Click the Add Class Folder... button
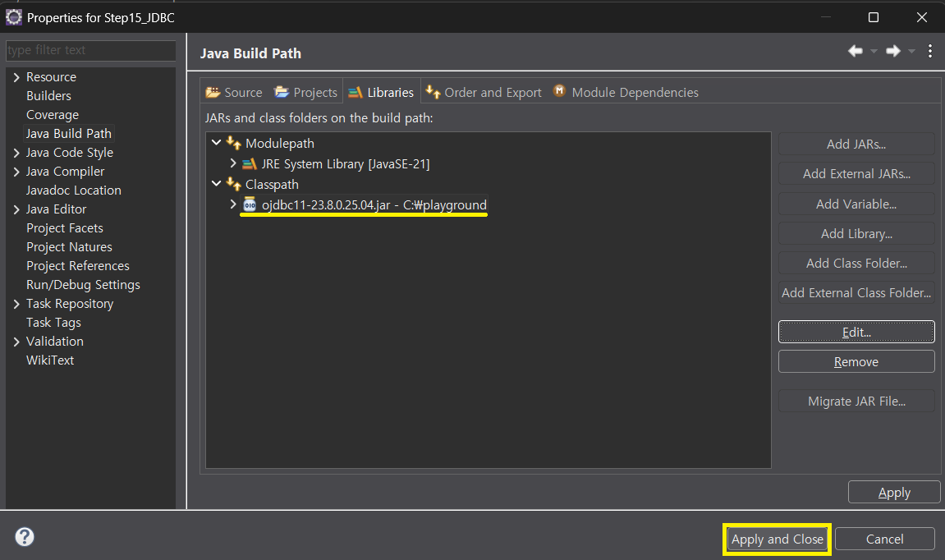 856,263
